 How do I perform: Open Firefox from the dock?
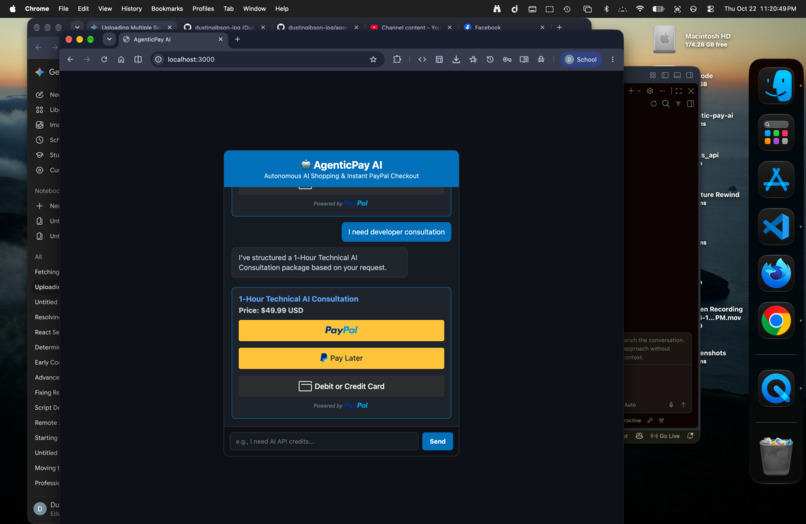776,273
